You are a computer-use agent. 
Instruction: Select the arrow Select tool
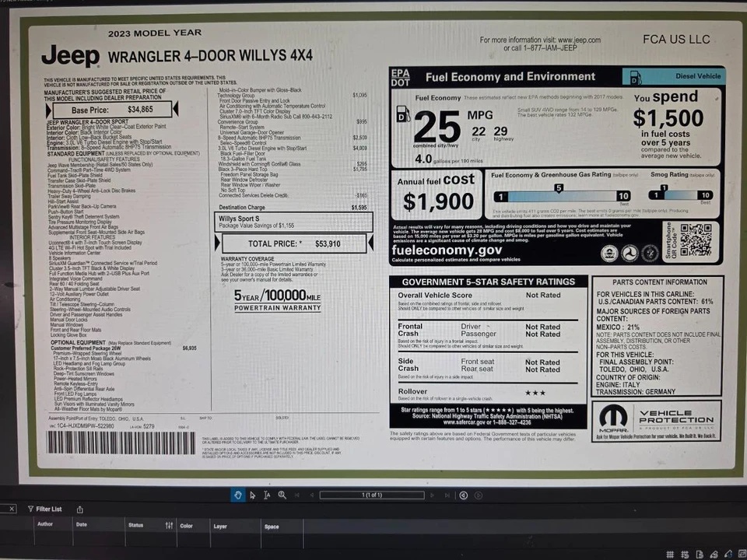click(x=252, y=495)
